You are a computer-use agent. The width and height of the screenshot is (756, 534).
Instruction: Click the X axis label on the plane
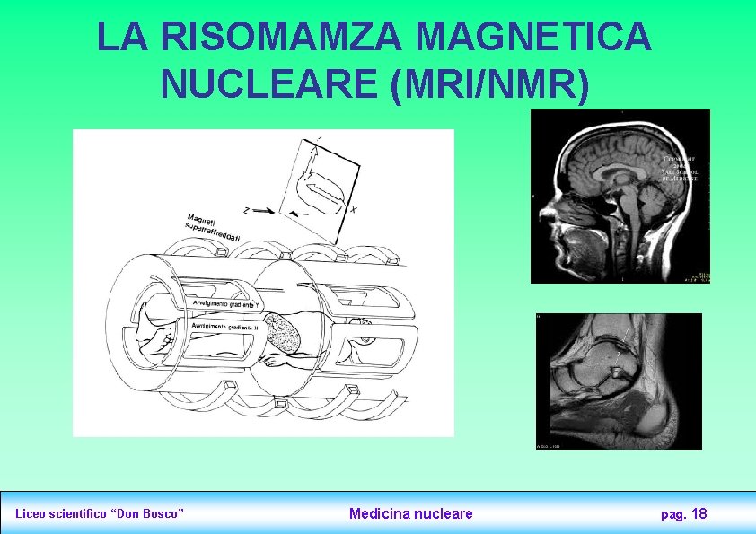click(354, 210)
